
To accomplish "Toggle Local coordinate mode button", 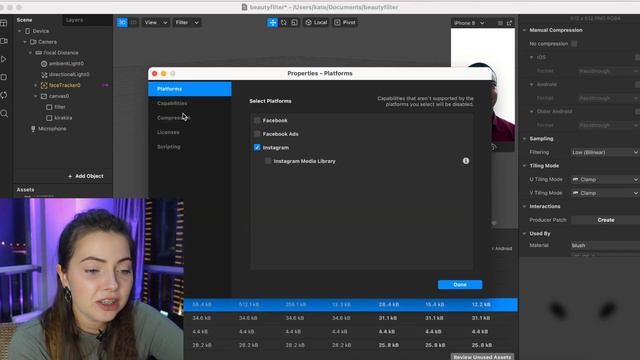I will point(316,22).
